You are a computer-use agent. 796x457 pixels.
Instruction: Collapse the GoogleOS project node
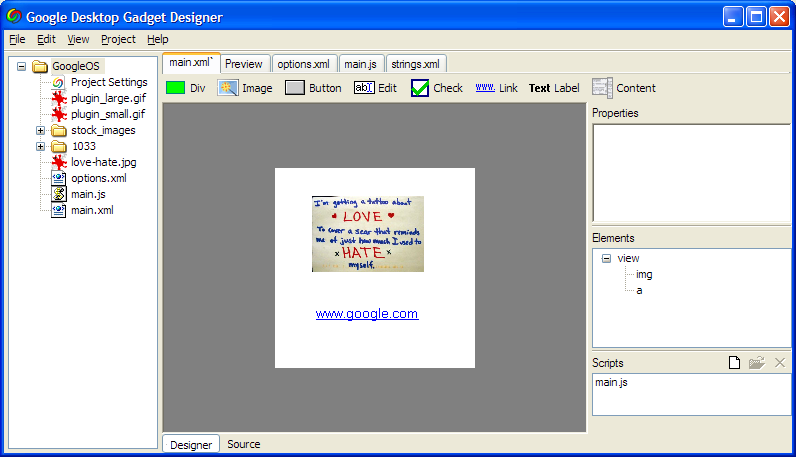point(21,66)
